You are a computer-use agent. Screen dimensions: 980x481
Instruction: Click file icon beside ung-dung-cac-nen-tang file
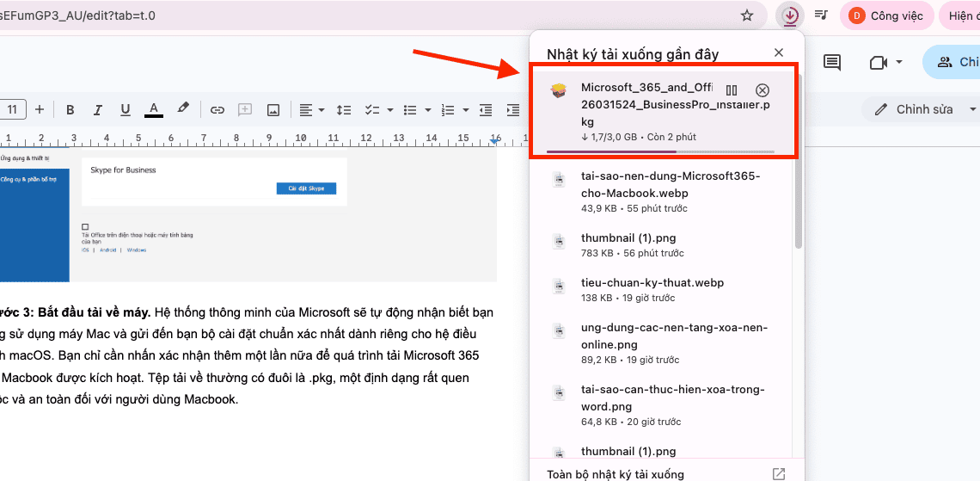pos(558,331)
